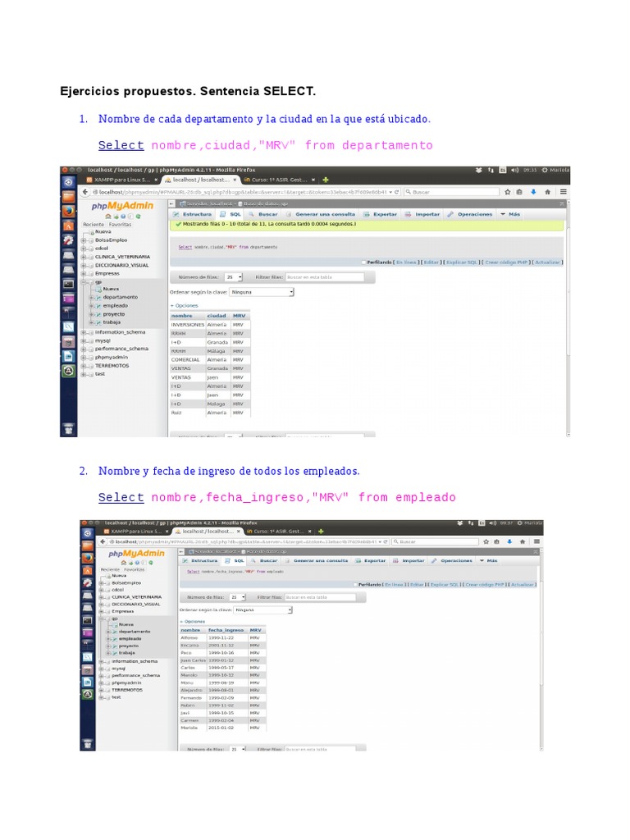Click the volume indicator beside the 09:35 clock
This screenshot has height=840, width=630.
(x=515, y=170)
